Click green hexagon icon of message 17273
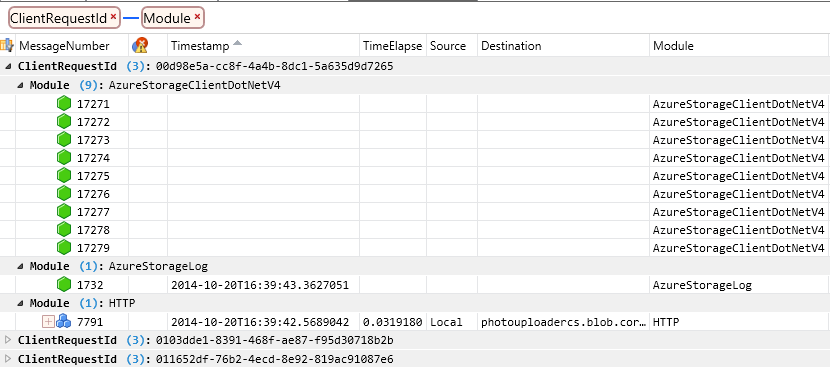 tap(64, 140)
